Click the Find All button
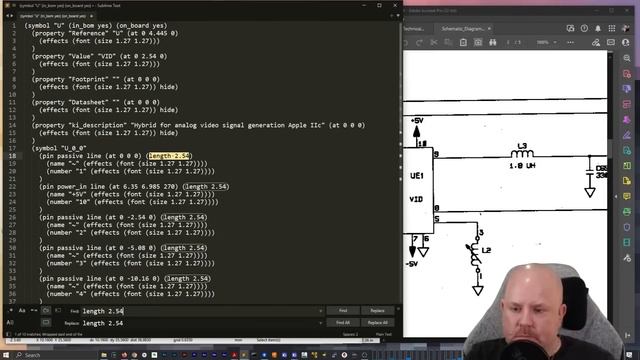The width and height of the screenshot is (640, 360). 343,322
